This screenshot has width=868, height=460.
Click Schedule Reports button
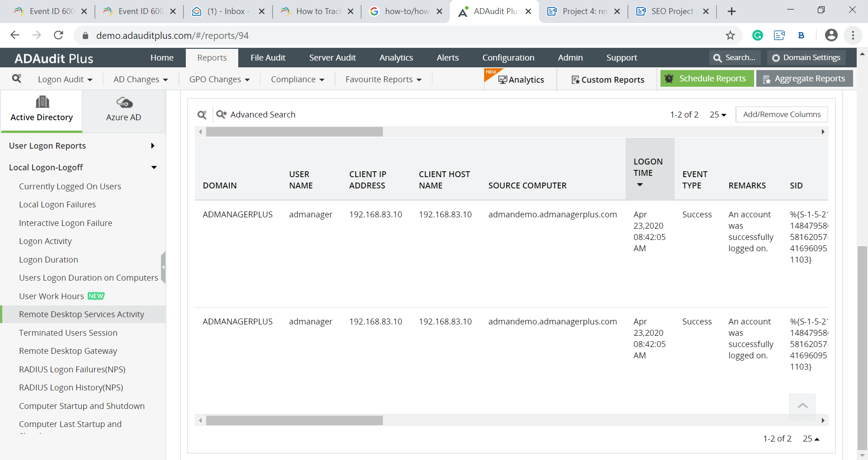[x=707, y=79]
